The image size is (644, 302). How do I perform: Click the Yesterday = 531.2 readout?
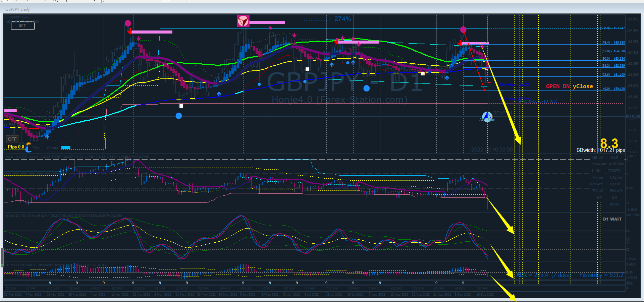coord(601,275)
